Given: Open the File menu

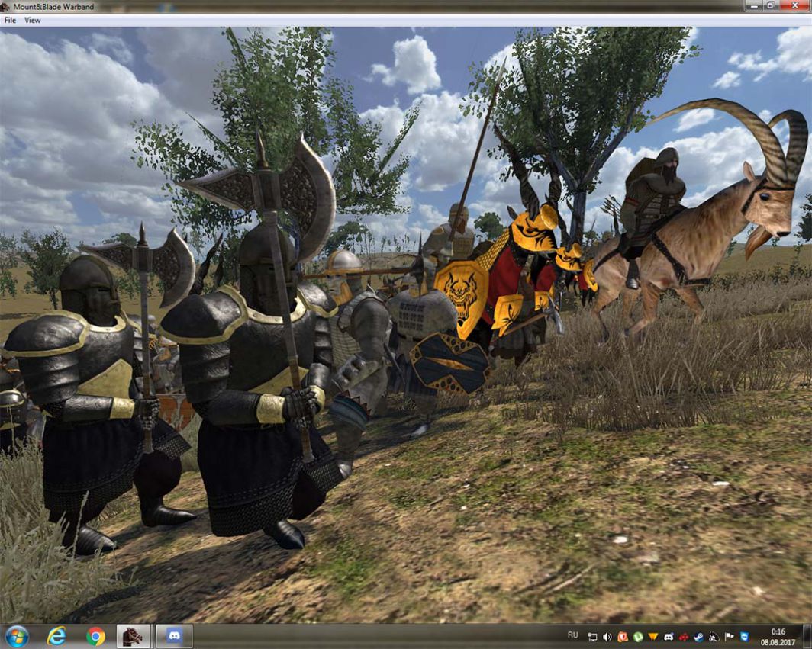Looking at the screenshot, I should point(10,21).
